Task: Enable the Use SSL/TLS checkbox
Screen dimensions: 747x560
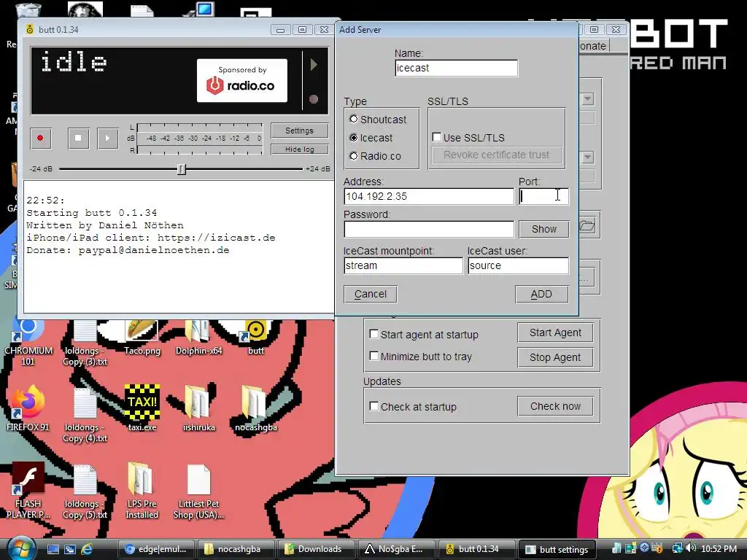Action: tap(436, 137)
